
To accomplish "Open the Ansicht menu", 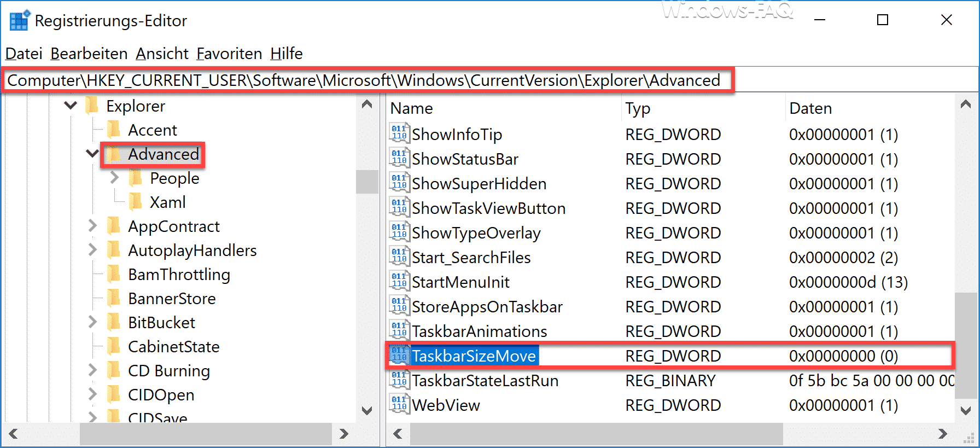I will pyautogui.click(x=162, y=54).
